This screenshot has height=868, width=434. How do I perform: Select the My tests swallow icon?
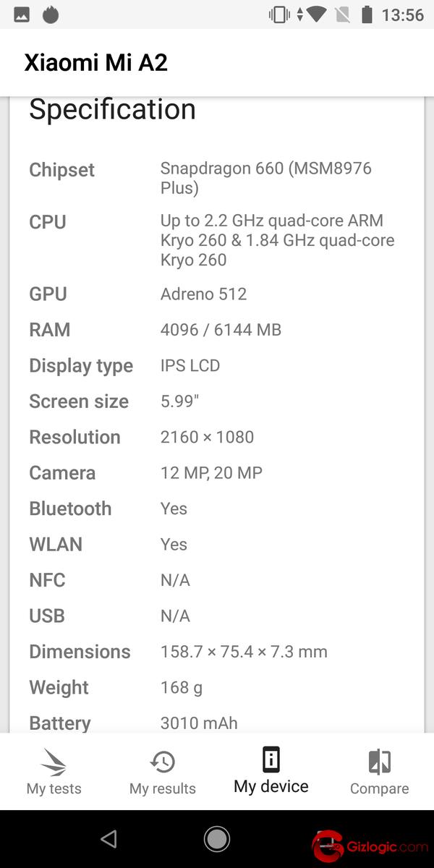coord(54,761)
